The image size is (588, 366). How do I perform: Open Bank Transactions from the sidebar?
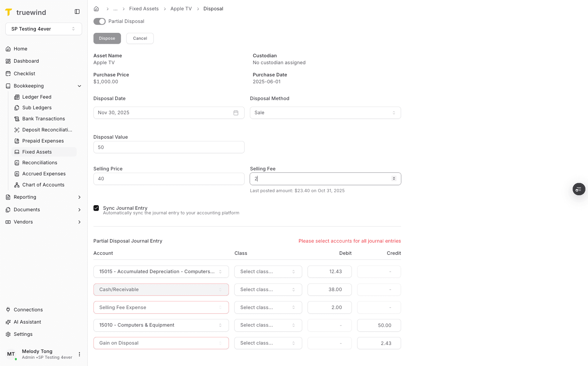point(43,118)
